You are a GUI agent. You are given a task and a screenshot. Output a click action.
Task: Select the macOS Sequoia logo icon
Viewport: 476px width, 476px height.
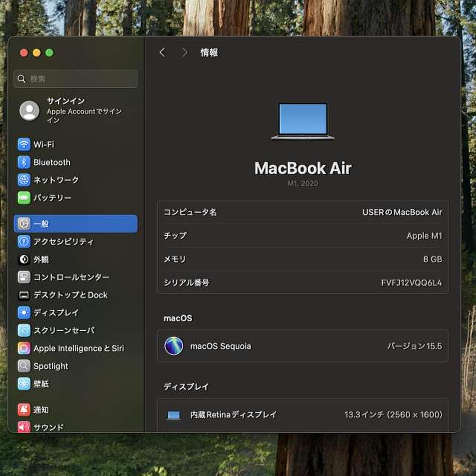click(174, 346)
